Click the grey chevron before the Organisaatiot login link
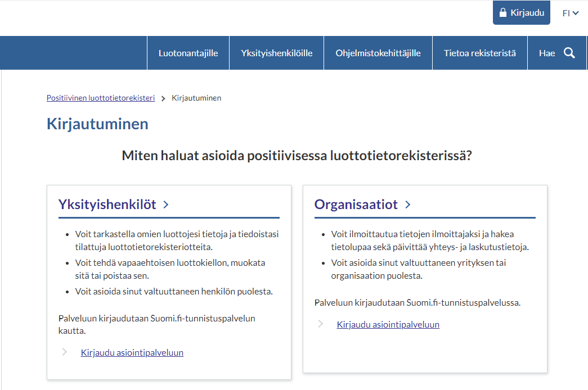The width and height of the screenshot is (588, 390). [321, 324]
